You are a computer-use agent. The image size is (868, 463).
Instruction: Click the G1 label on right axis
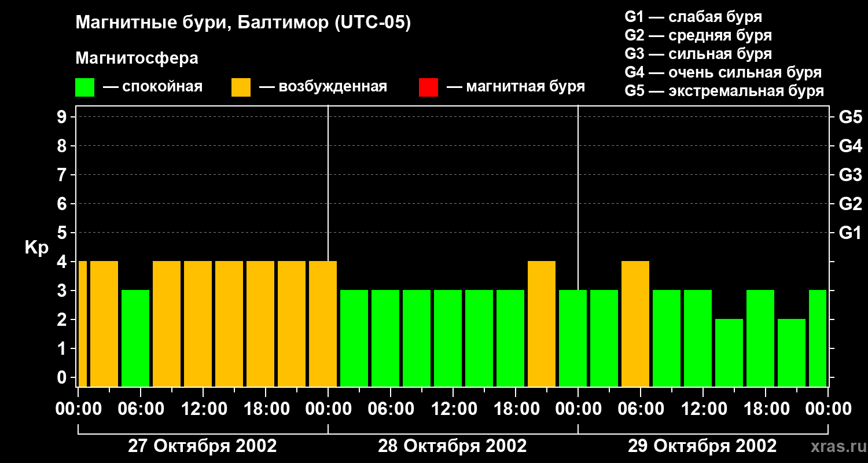pos(850,233)
